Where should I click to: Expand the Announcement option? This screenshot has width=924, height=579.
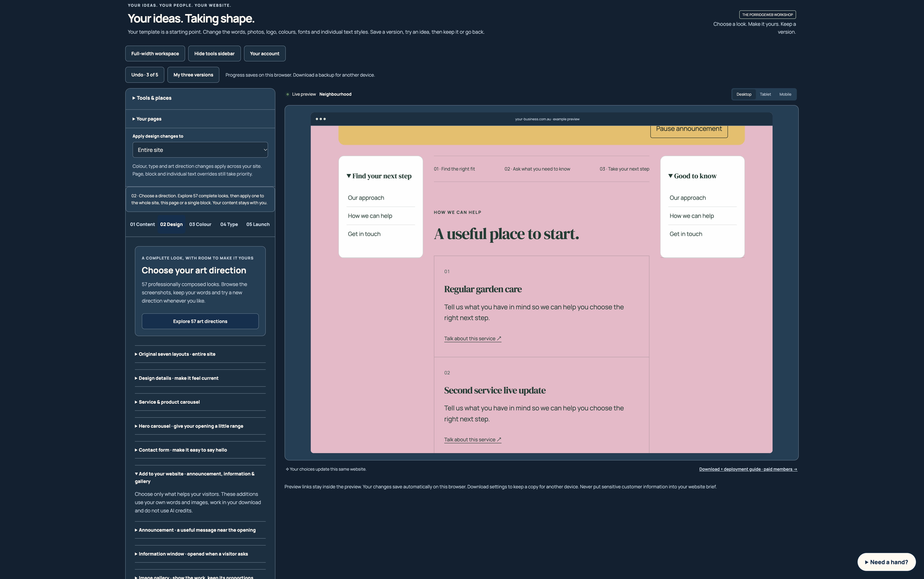(x=200, y=530)
